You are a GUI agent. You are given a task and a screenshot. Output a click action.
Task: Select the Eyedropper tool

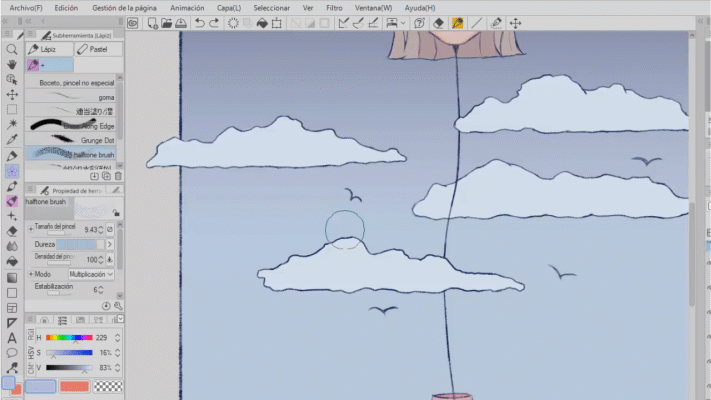click(x=12, y=140)
